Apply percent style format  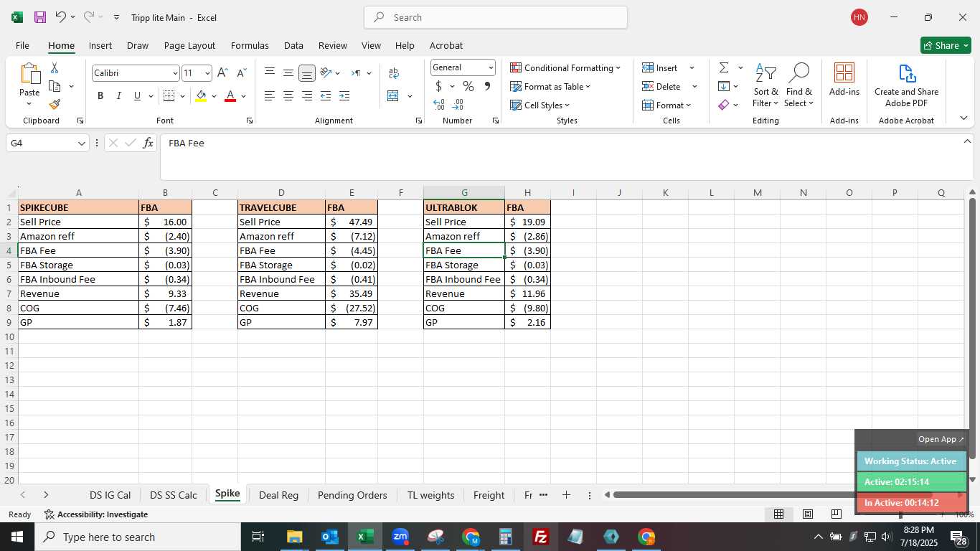[x=468, y=86]
